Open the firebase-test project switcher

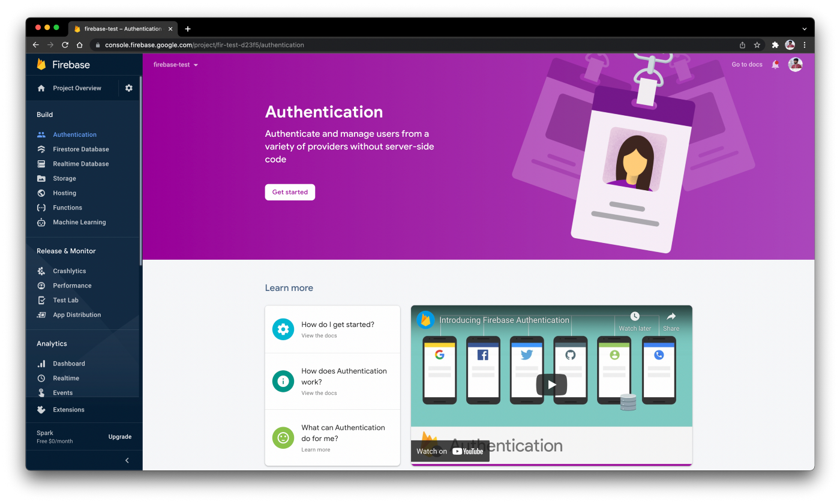click(x=176, y=64)
